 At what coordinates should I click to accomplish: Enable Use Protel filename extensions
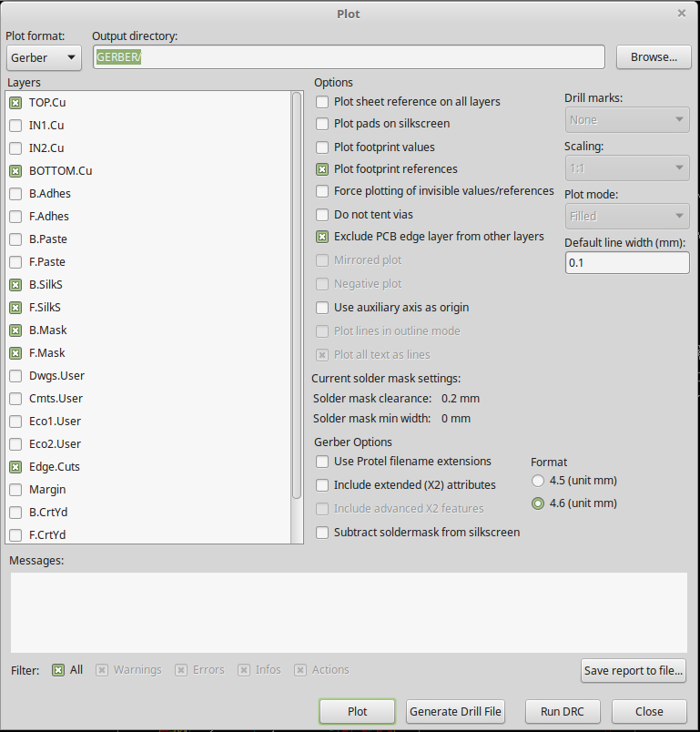pyautogui.click(x=322, y=462)
